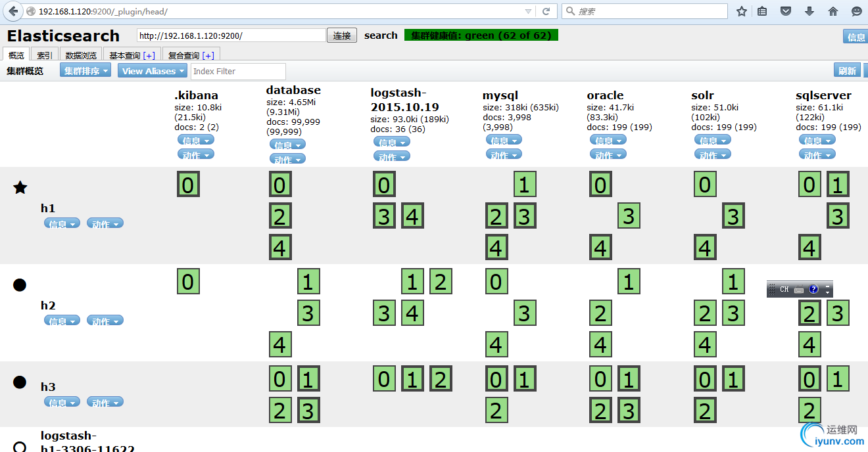This screenshot has width=868, height=452.
Task: Click the master star icon for node h1
Action: coord(20,187)
